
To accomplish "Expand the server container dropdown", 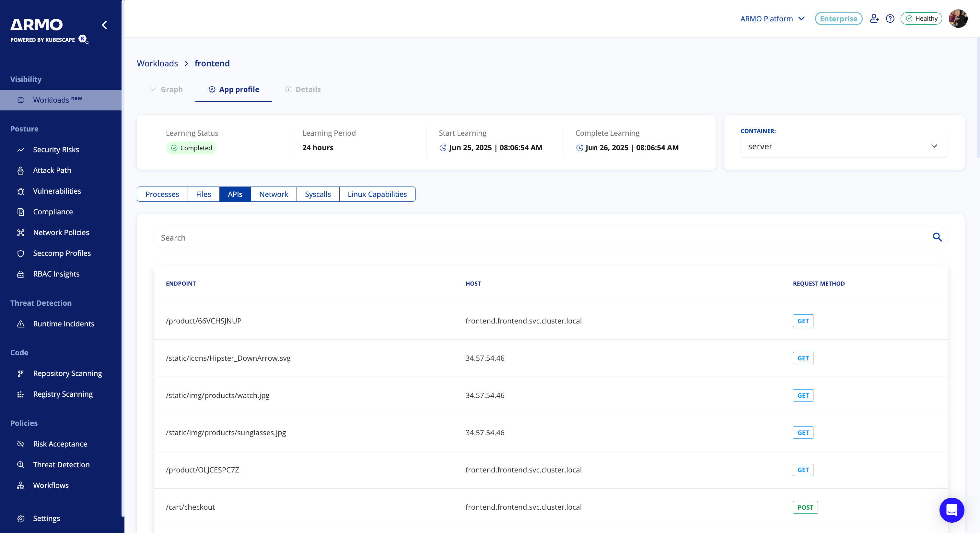I will point(844,146).
